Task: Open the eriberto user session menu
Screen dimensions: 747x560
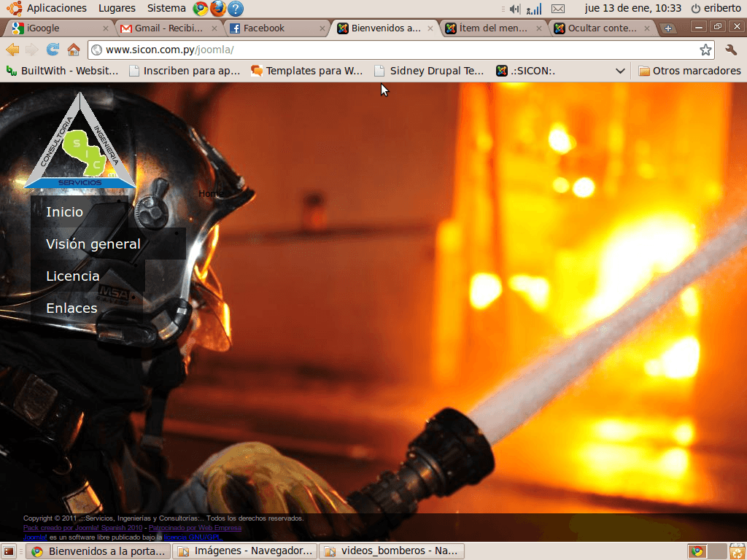Action: click(716, 8)
